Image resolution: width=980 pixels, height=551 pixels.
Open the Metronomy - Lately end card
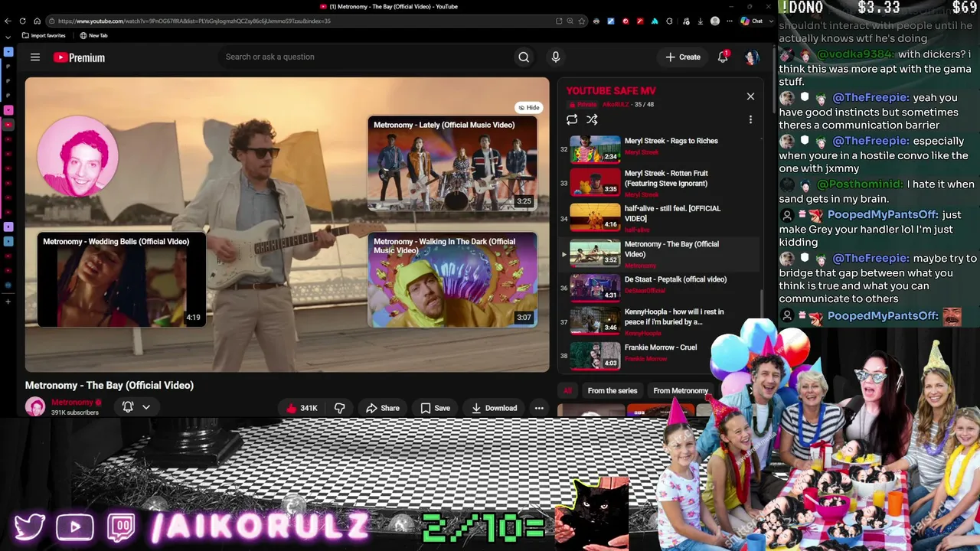[452, 164]
